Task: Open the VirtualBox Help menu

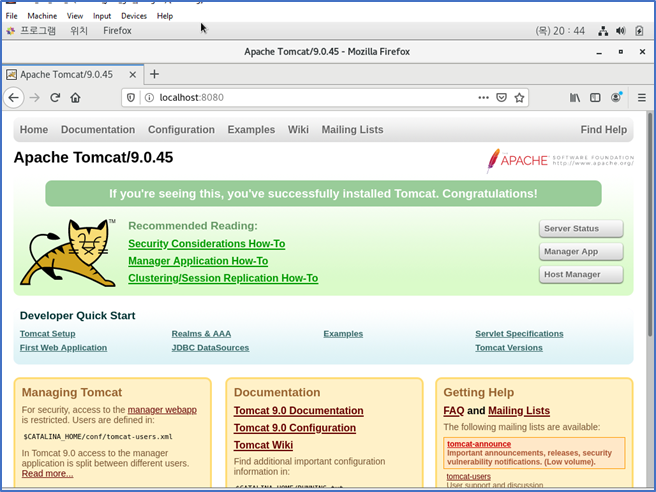Action: click(165, 16)
